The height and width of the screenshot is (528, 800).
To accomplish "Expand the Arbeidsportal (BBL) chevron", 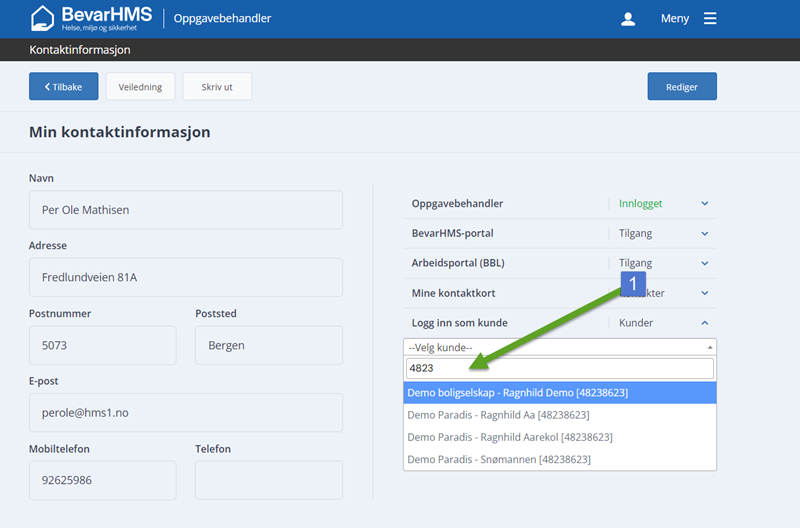I will coord(704,263).
